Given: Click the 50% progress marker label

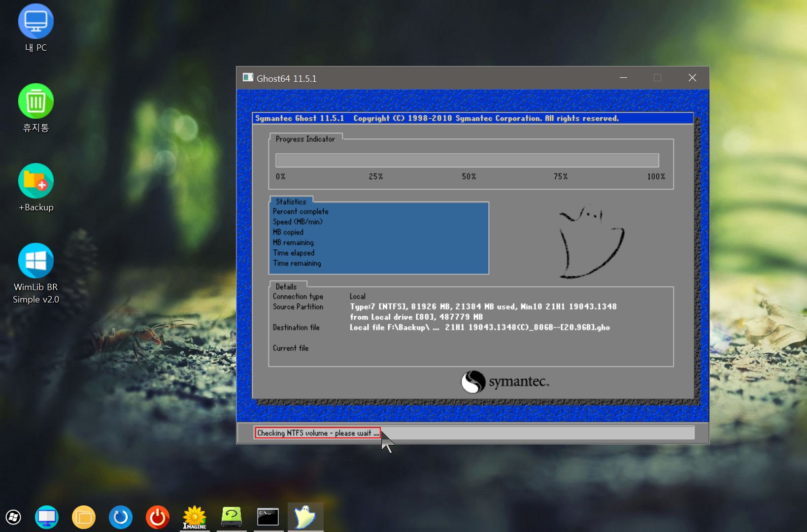Looking at the screenshot, I should (469, 176).
